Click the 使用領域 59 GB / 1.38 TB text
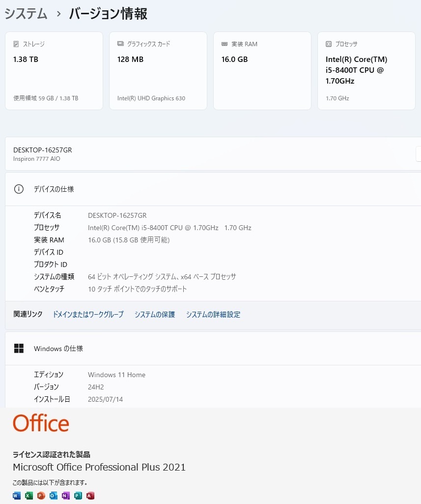This screenshot has height=504, width=421. point(46,98)
